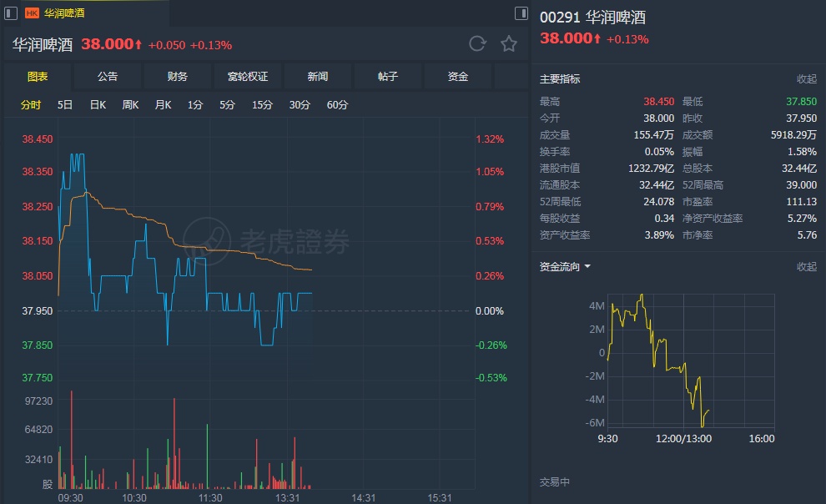Click the tallest red volume bar near 09:30
The width and height of the screenshot is (826, 504).
coord(72,440)
